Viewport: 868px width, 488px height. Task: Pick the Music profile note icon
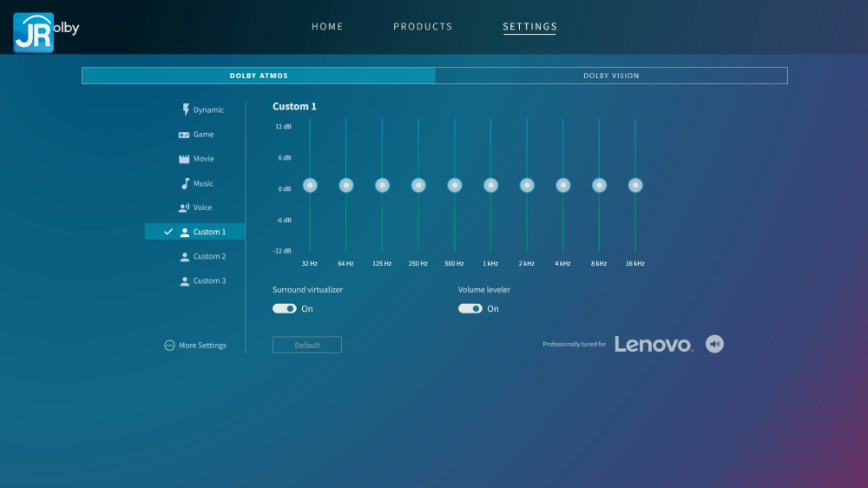click(x=185, y=183)
